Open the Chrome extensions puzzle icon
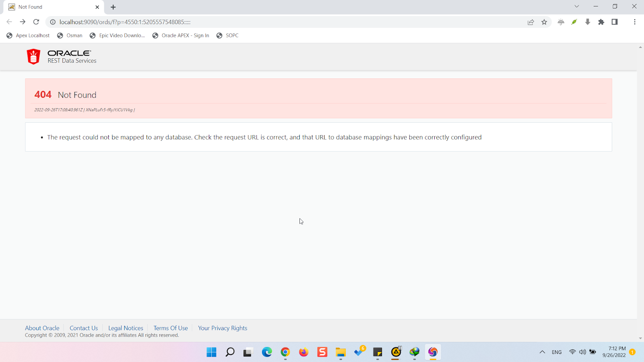Image resolution: width=644 pixels, height=362 pixels. click(601, 22)
